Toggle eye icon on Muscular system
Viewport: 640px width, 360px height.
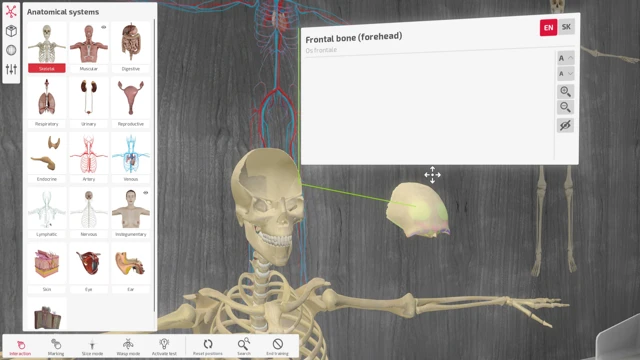tap(104, 27)
